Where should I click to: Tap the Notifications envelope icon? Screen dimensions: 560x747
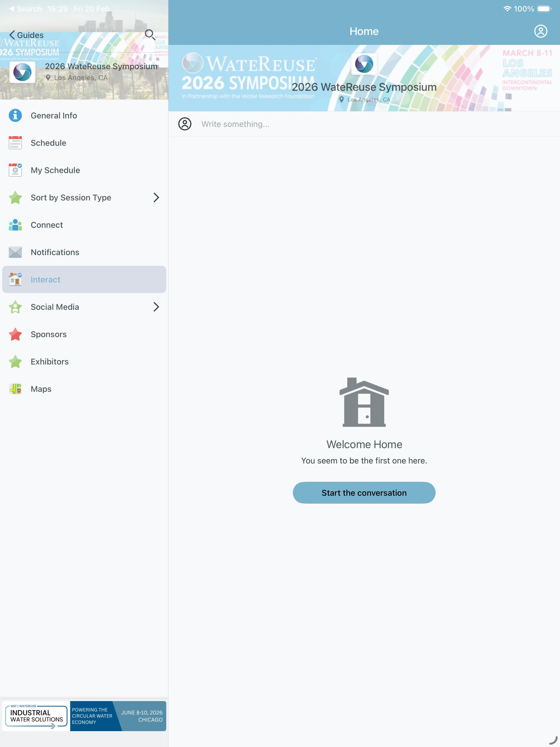coord(15,252)
